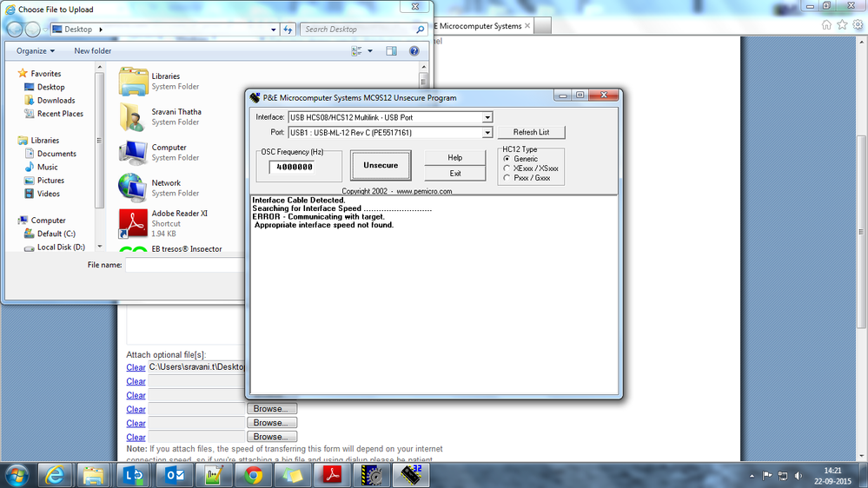Click browser Home icon

[826, 25]
